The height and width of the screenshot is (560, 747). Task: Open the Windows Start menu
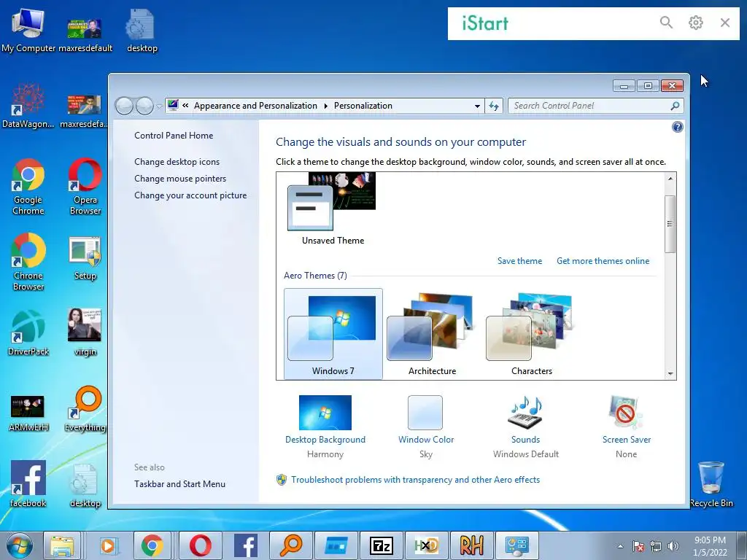20,545
